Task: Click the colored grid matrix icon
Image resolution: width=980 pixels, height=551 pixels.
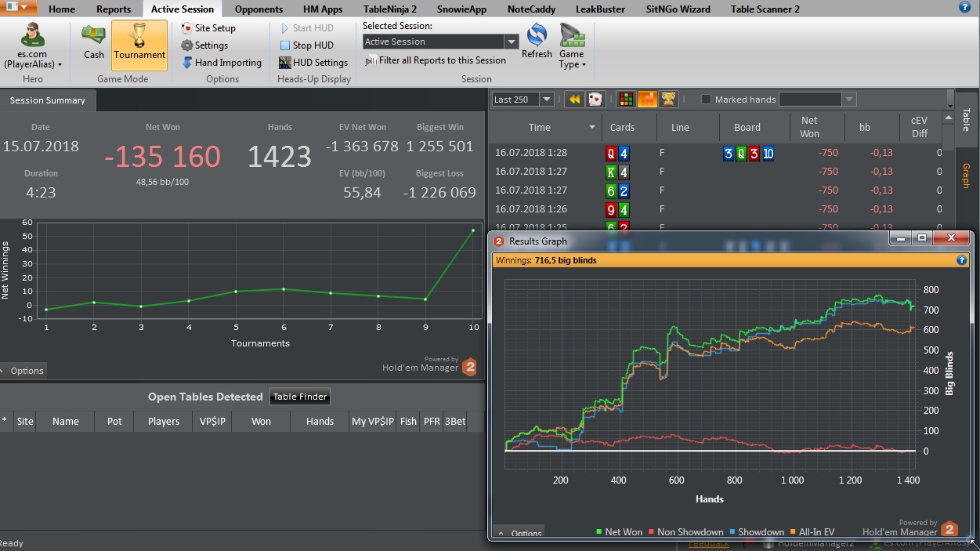Action: click(x=626, y=100)
